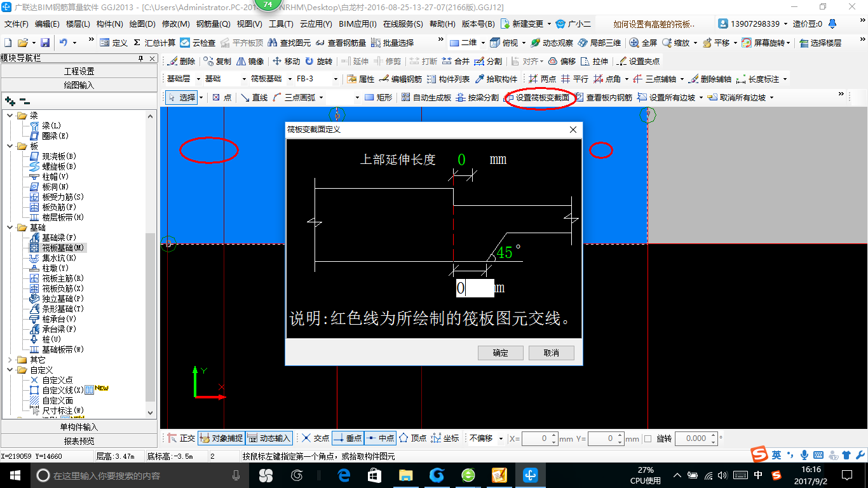
Task: Click the X offset input field
Action: coord(539,438)
